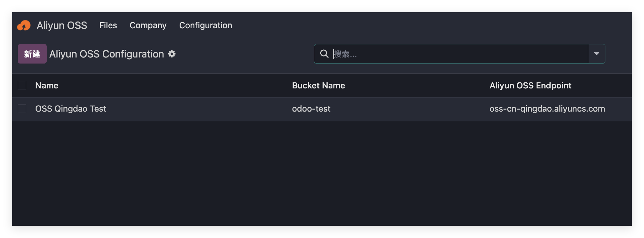Sort by the Name column header

tap(47, 86)
